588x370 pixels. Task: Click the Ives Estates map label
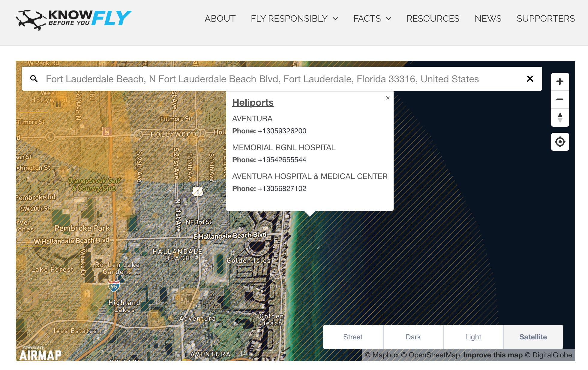click(75, 331)
